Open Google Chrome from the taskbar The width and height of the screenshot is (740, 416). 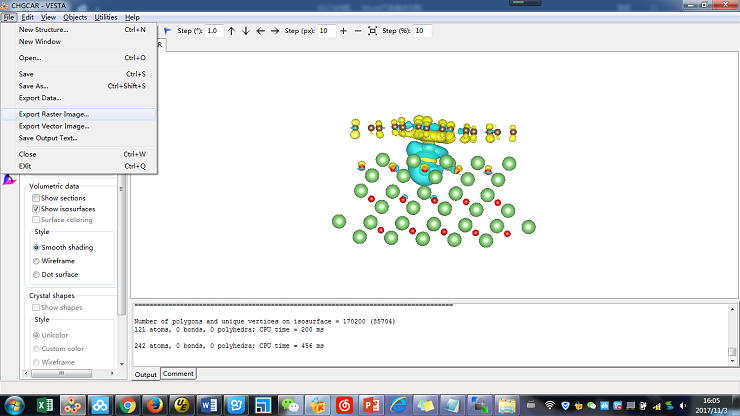click(x=127, y=406)
